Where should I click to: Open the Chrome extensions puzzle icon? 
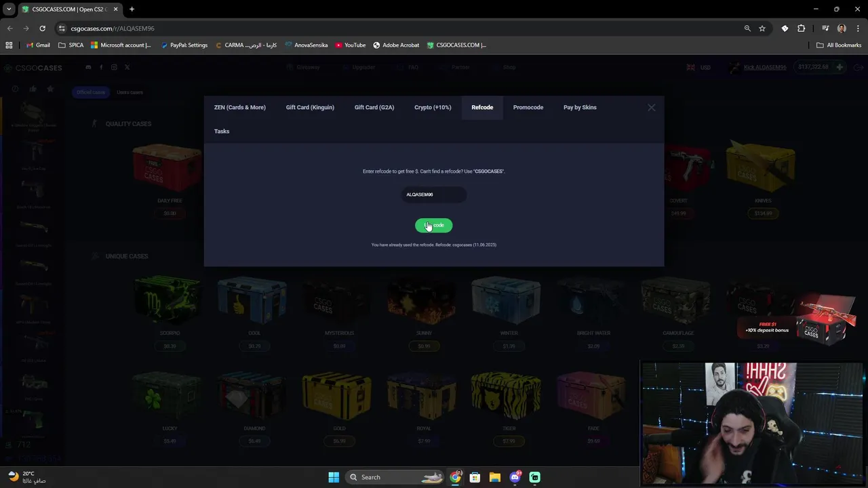coord(802,28)
